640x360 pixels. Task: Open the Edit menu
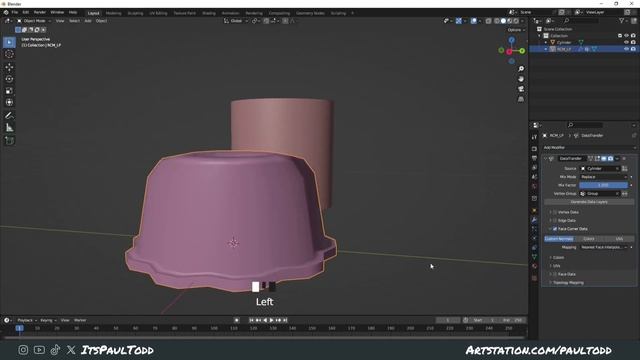[26, 13]
